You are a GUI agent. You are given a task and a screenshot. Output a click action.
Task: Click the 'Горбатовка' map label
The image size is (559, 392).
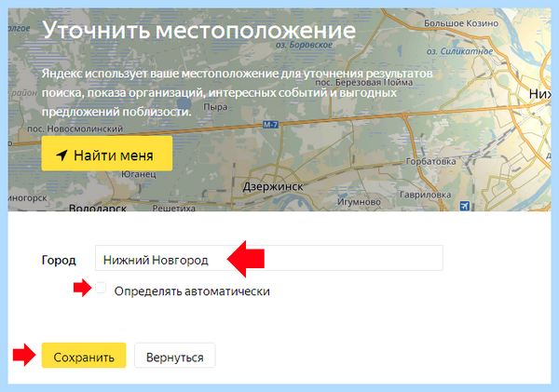tap(431, 161)
